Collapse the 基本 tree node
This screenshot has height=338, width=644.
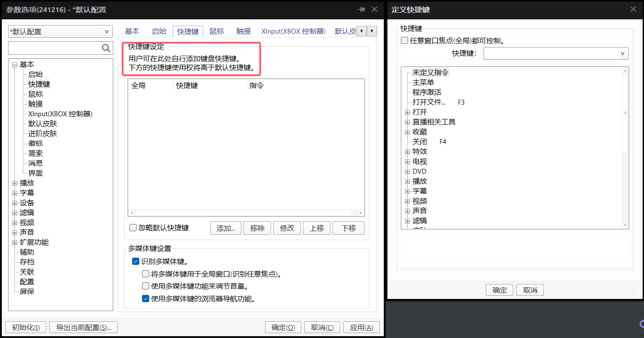[15, 65]
